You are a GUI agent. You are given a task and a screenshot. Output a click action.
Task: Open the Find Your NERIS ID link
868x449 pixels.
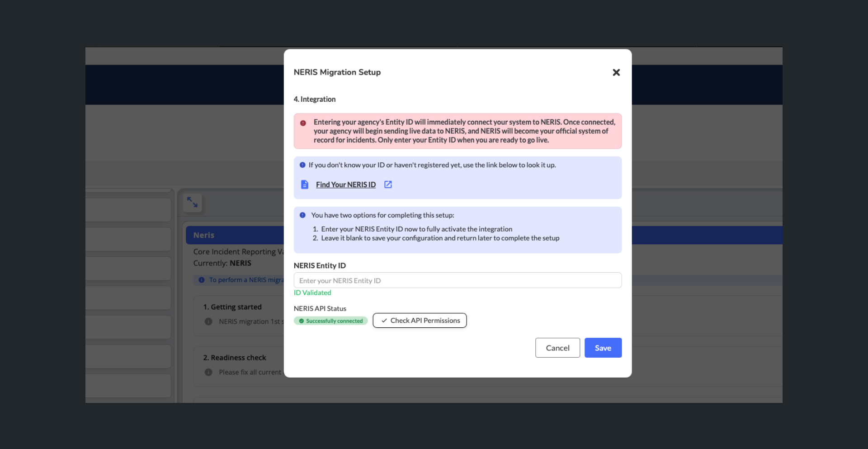point(345,184)
